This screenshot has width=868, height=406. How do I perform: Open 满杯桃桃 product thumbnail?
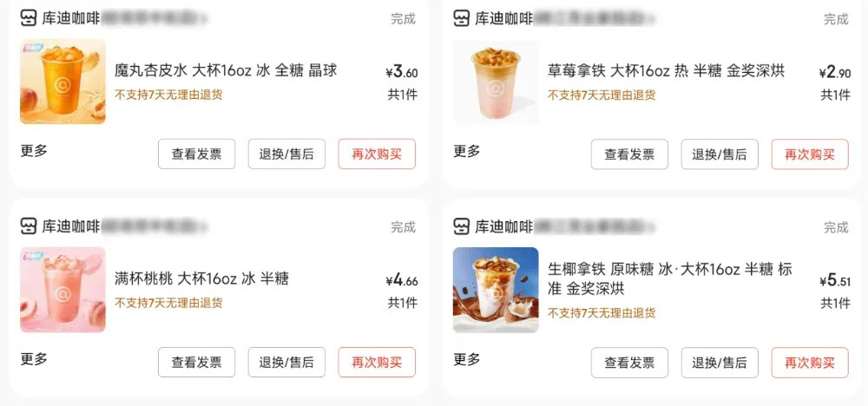[62, 289]
